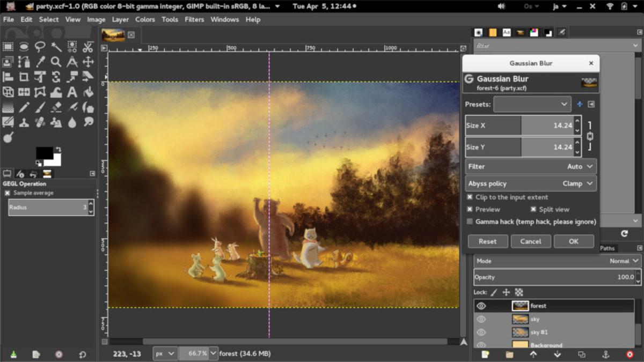This screenshot has width=644, height=362.
Task: Open the Abyss policy dropdown
Action: point(530,183)
